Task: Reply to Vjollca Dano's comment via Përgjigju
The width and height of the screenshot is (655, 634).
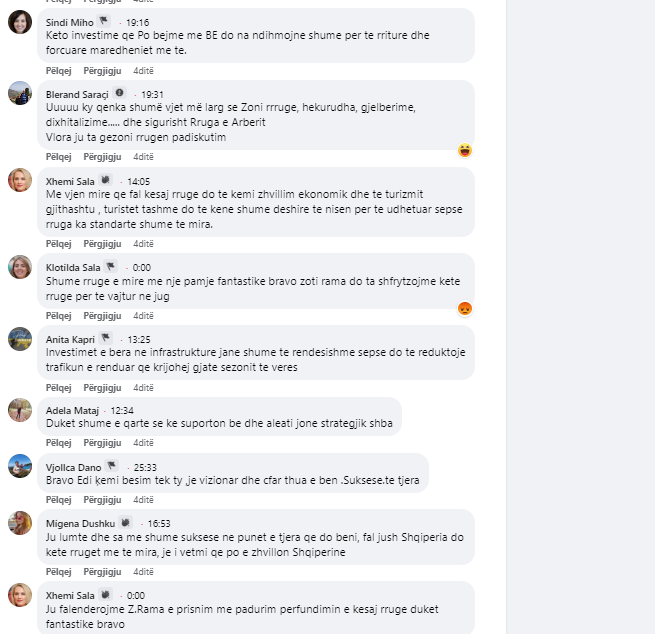Action: [102, 499]
